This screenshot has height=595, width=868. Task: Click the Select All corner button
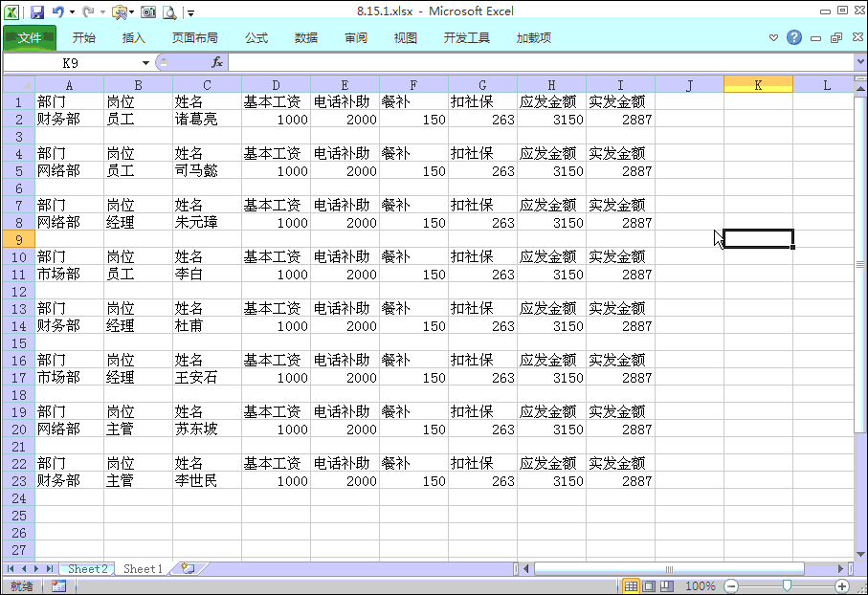click(19, 85)
